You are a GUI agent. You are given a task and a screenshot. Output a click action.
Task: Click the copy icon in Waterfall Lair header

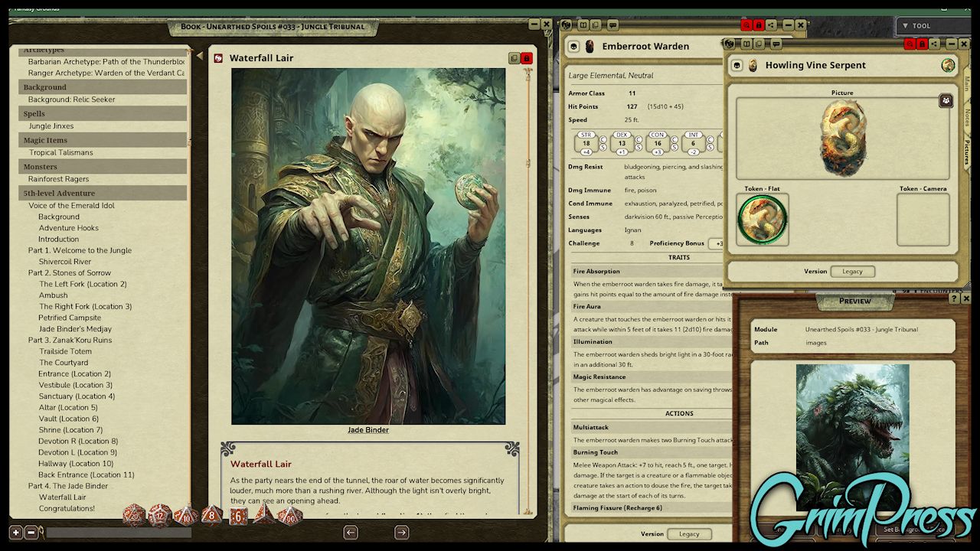[514, 58]
